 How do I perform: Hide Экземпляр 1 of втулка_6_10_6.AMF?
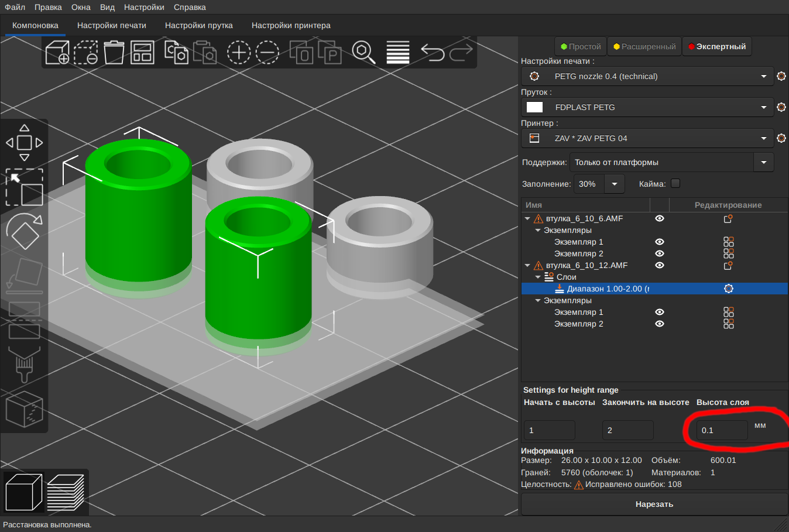659,242
